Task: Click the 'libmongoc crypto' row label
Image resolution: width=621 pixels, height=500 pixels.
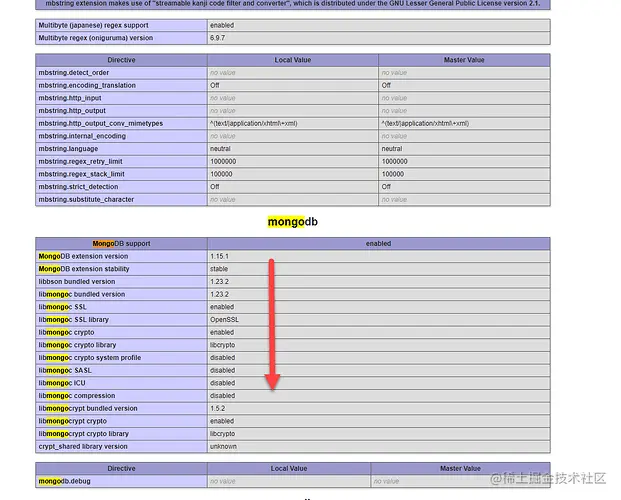Action: click(66, 332)
